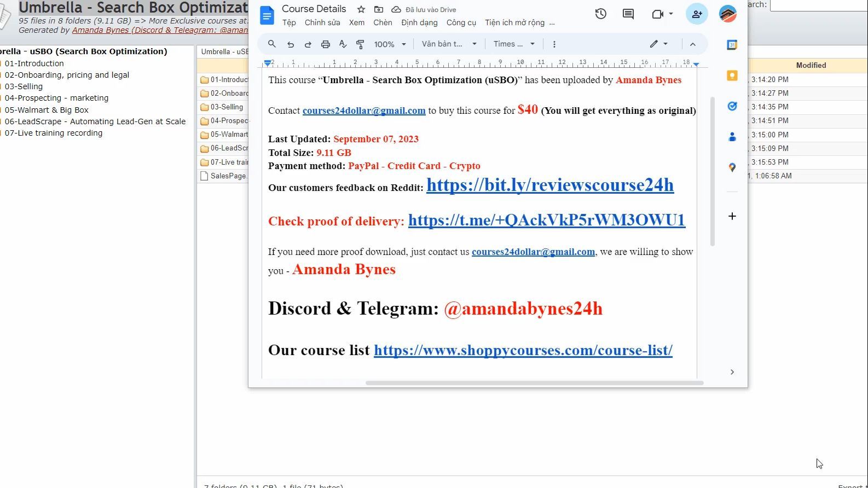Click the Modified column header

coord(811,65)
